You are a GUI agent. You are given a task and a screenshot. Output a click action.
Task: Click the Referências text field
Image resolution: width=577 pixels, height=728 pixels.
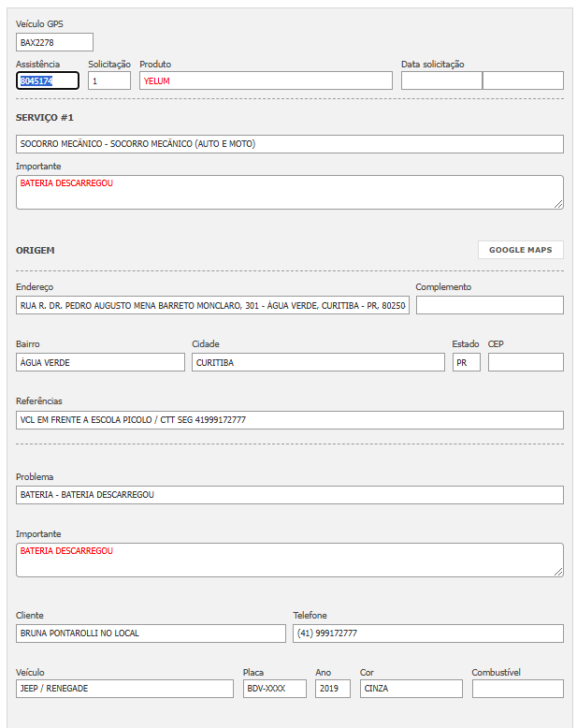[289, 420]
